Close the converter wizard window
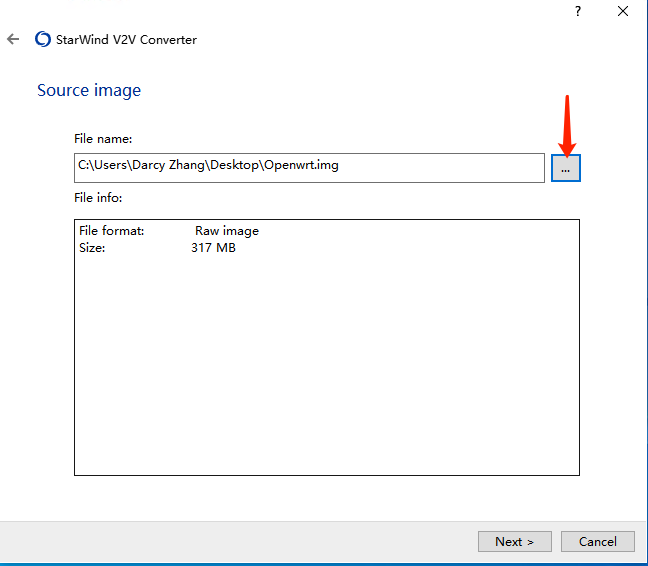 623,11
